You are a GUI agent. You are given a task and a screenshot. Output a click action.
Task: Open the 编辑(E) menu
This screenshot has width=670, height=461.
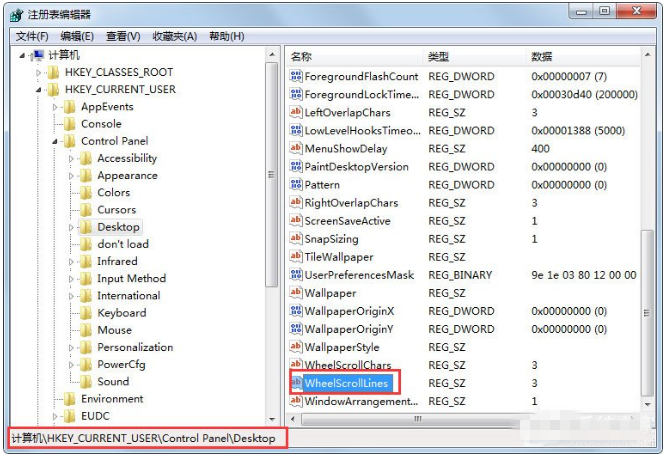pos(77,36)
